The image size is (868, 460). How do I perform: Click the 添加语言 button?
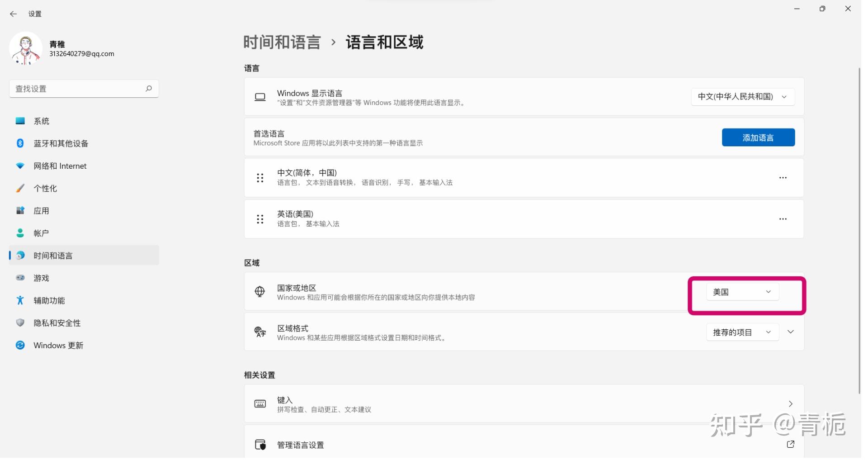(764, 138)
